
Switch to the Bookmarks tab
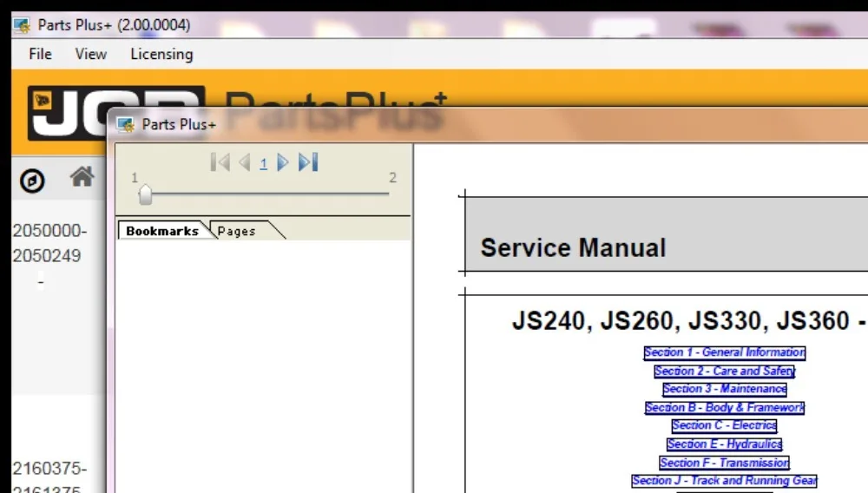[x=162, y=231]
